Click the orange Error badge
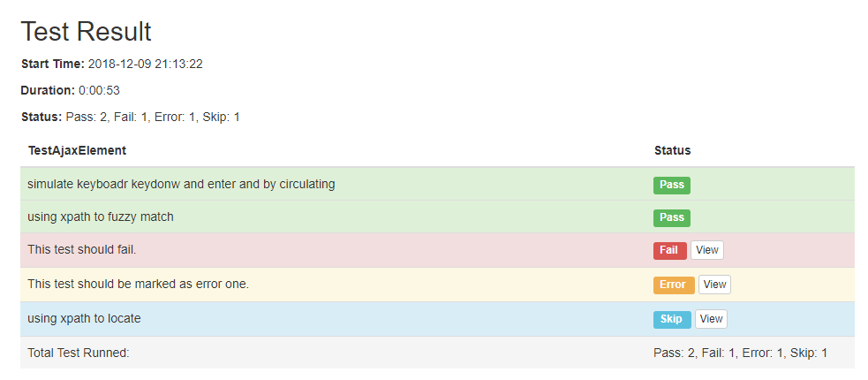868x380 pixels. [x=674, y=285]
